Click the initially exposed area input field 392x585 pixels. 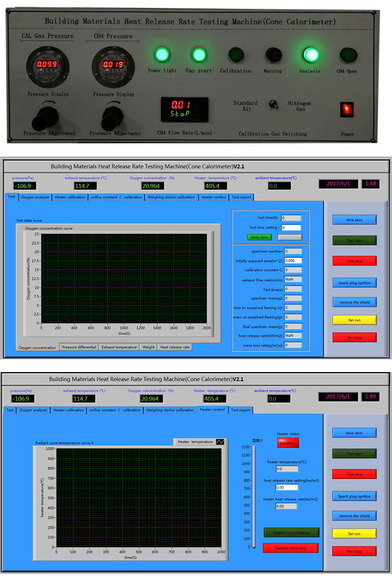293,261
